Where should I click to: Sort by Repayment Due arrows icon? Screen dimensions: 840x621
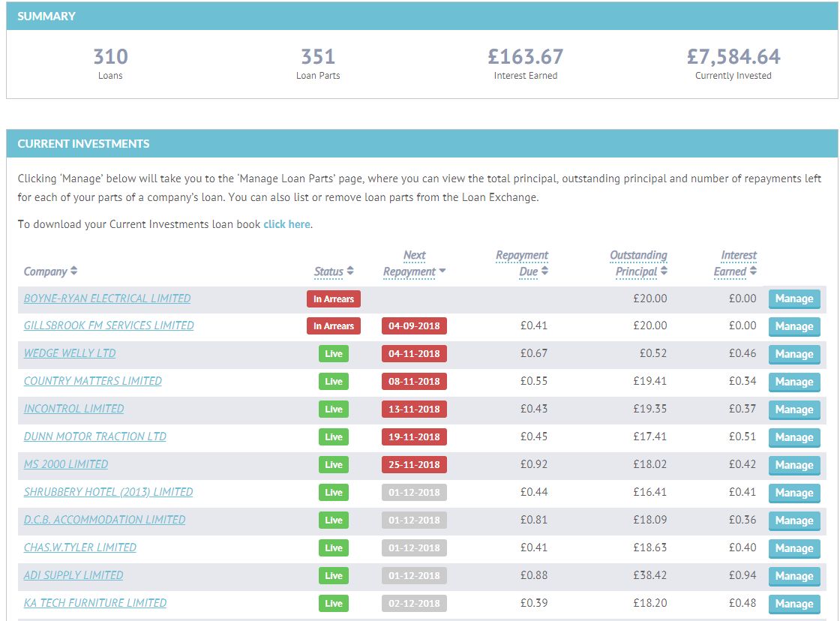tap(544, 271)
